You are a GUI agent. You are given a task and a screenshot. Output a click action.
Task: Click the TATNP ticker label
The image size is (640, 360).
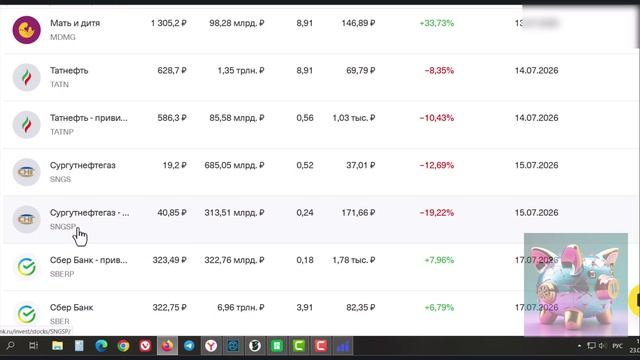(62, 132)
